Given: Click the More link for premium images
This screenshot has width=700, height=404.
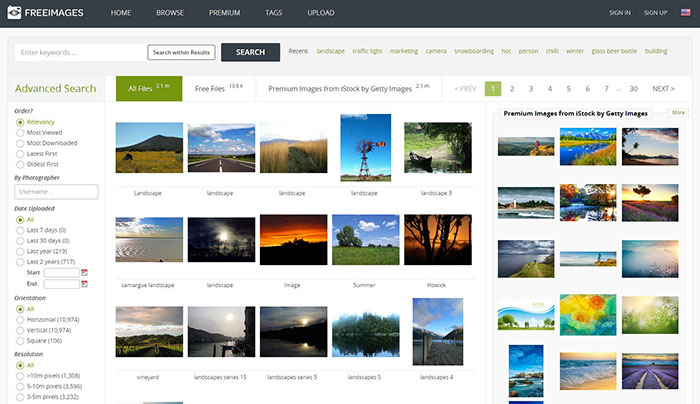Looking at the screenshot, I should pos(679,113).
